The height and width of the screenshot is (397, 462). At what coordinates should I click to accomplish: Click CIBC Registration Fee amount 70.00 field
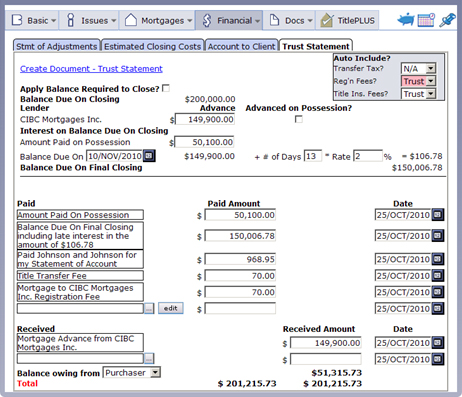tap(240, 292)
